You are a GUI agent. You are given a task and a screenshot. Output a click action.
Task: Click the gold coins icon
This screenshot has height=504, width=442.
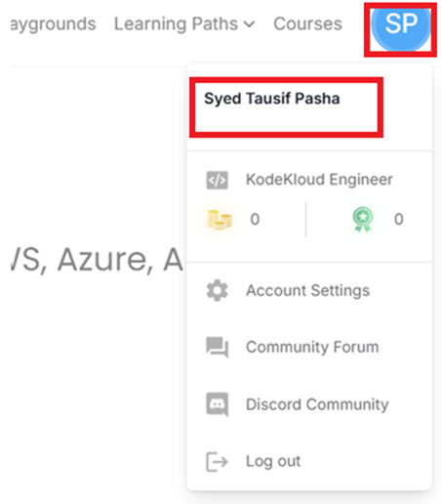(220, 220)
